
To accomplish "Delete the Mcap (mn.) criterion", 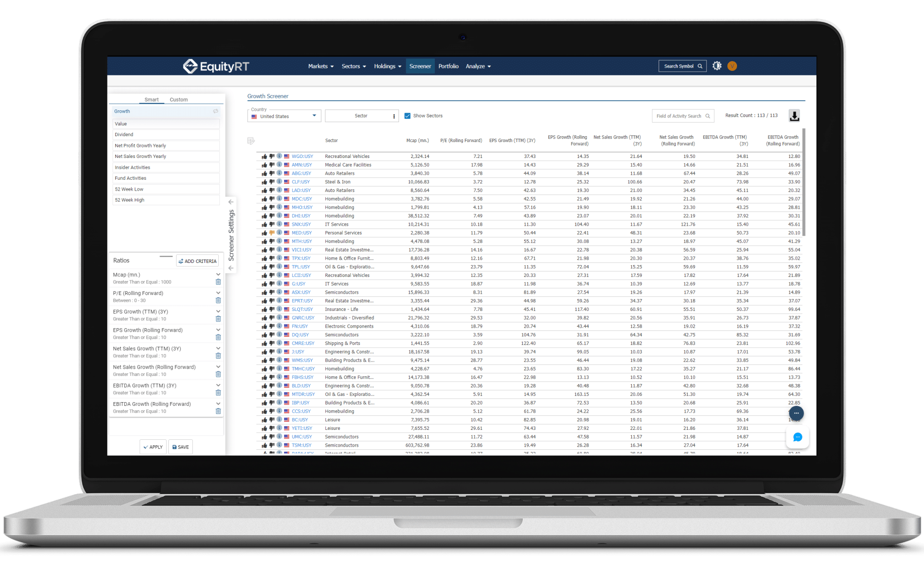I will click(x=218, y=282).
